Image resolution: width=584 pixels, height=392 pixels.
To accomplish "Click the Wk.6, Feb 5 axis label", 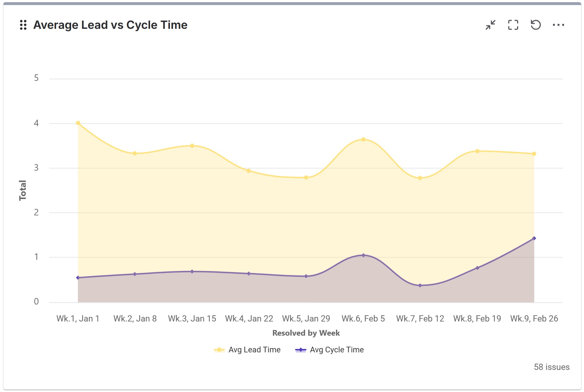I will 363,318.
